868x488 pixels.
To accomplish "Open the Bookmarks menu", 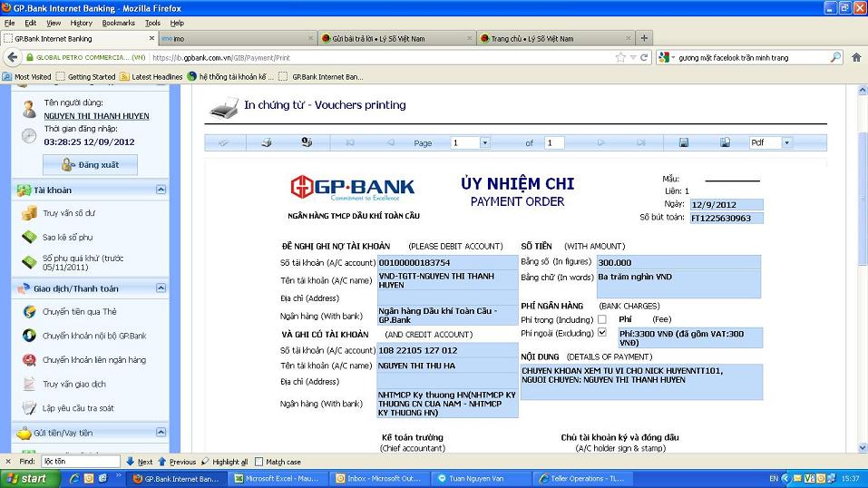I will click(x=119, y=24).
